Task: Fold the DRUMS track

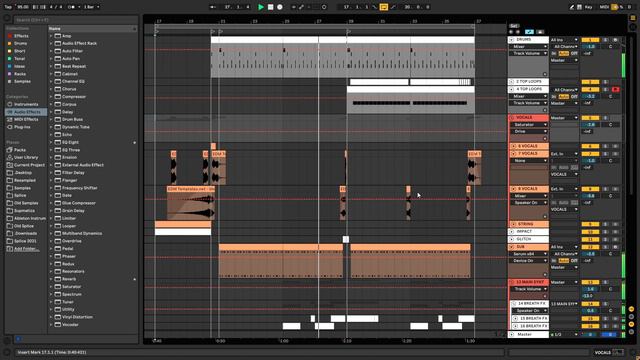Action: tap(511, 40)
